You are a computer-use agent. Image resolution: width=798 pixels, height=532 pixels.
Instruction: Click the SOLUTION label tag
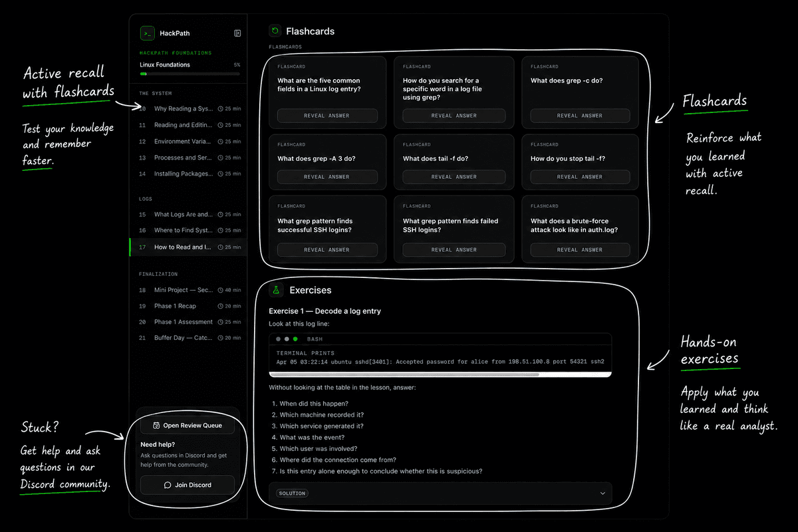click(293, 493)
